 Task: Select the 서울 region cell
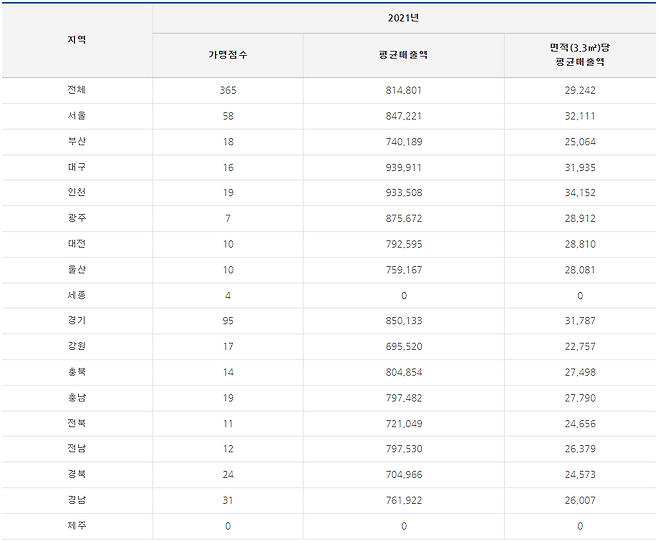[76, 116]
